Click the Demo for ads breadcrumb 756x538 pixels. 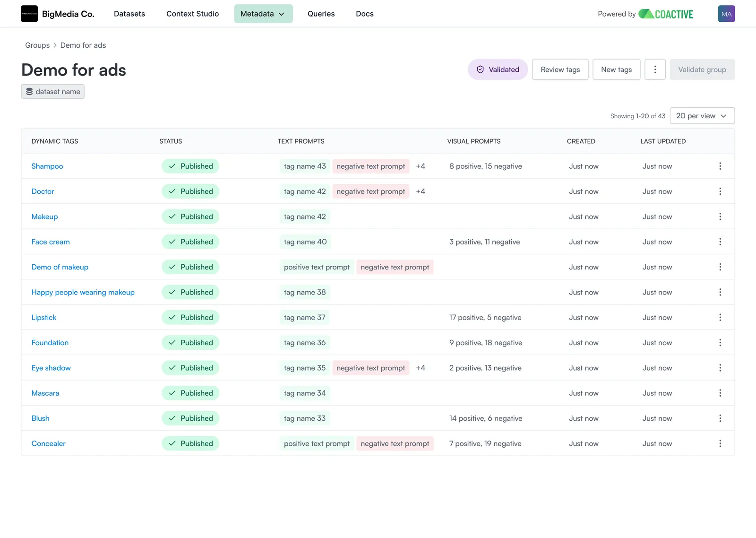click(x=83, y=45)
